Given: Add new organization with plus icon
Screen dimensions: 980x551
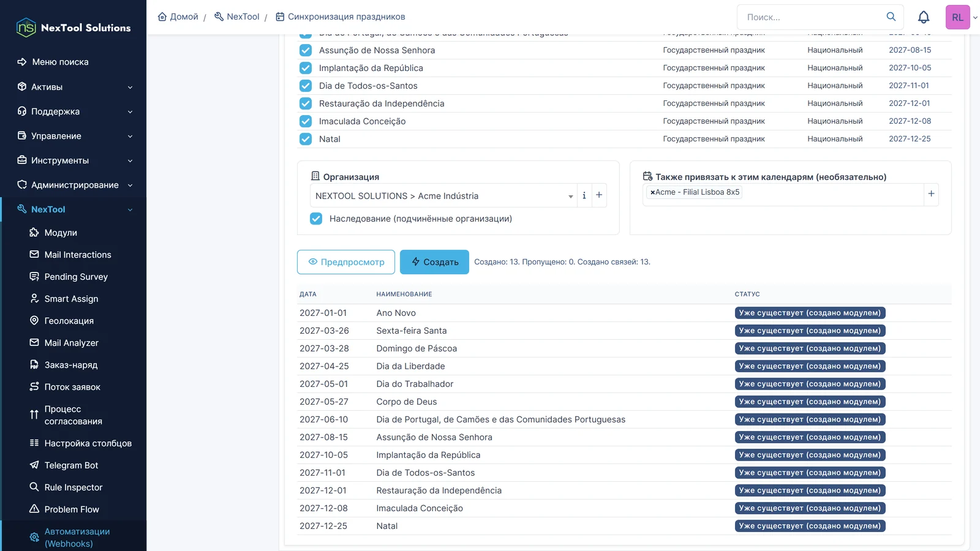Looking at the screenshot, I should click(599, 195).
